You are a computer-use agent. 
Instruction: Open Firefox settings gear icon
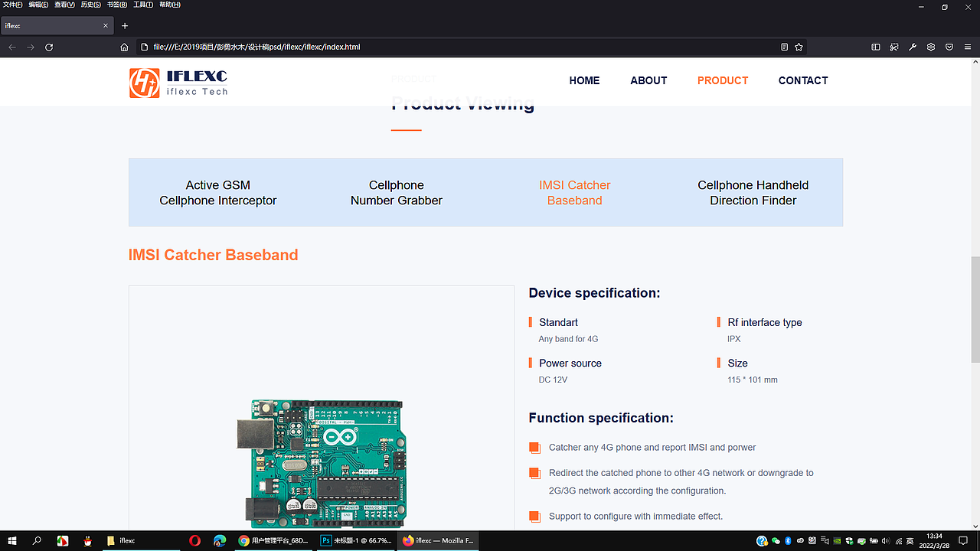coord(931,47)
